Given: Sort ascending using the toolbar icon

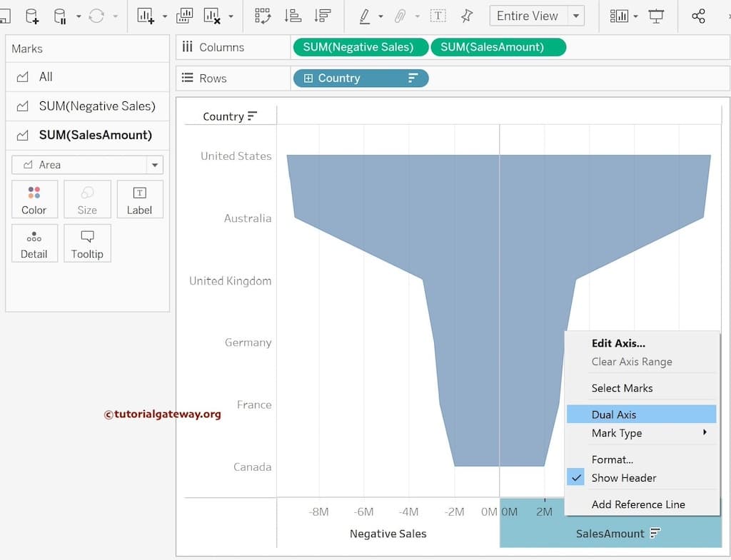Looking at the screenshot, I should [293, 16].
